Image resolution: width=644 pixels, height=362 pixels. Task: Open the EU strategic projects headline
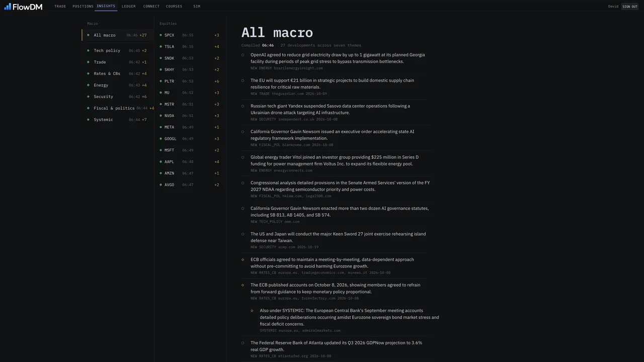(x=333, y=83)
